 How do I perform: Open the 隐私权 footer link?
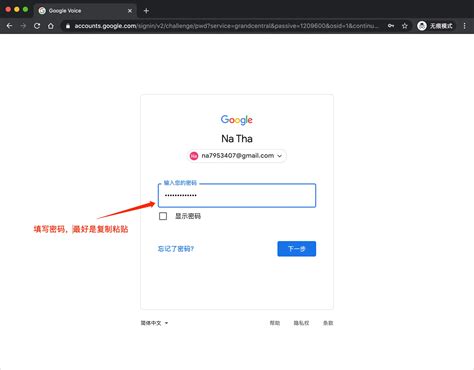tap(301, 323)
